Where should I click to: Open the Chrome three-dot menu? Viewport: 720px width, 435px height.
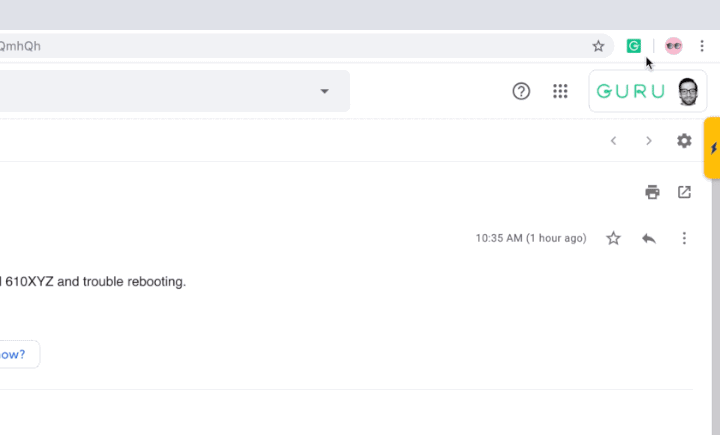pos(702,46)
